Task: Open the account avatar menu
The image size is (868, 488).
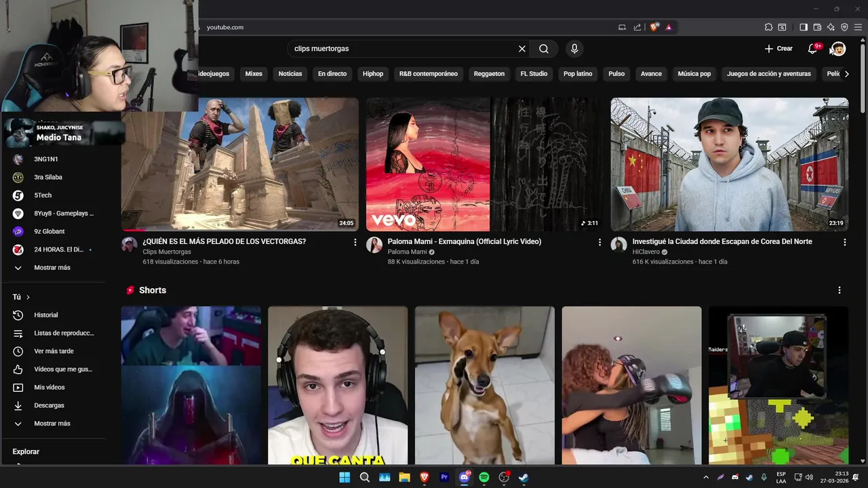Action: click(838, 49)
